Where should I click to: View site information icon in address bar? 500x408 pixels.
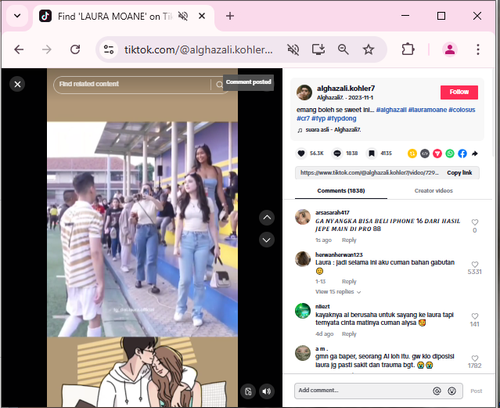[109, 50]
